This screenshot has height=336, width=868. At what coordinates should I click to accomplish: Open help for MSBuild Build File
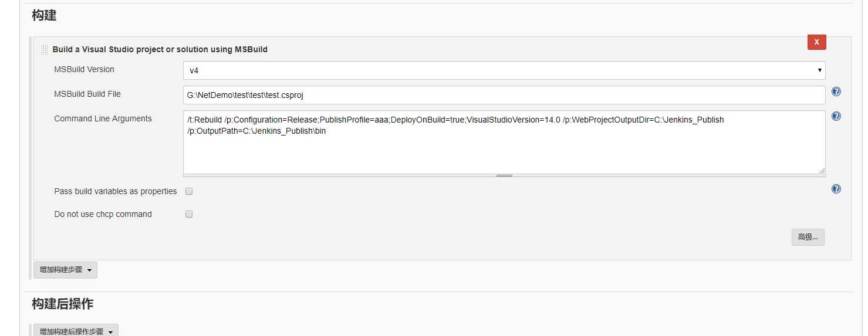point(836,92)
